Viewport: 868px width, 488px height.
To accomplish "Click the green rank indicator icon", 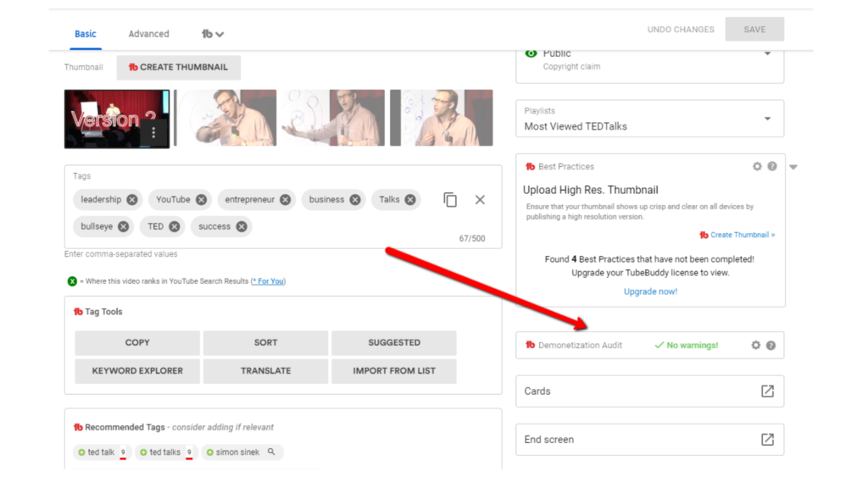I will [x=72, y=281].
